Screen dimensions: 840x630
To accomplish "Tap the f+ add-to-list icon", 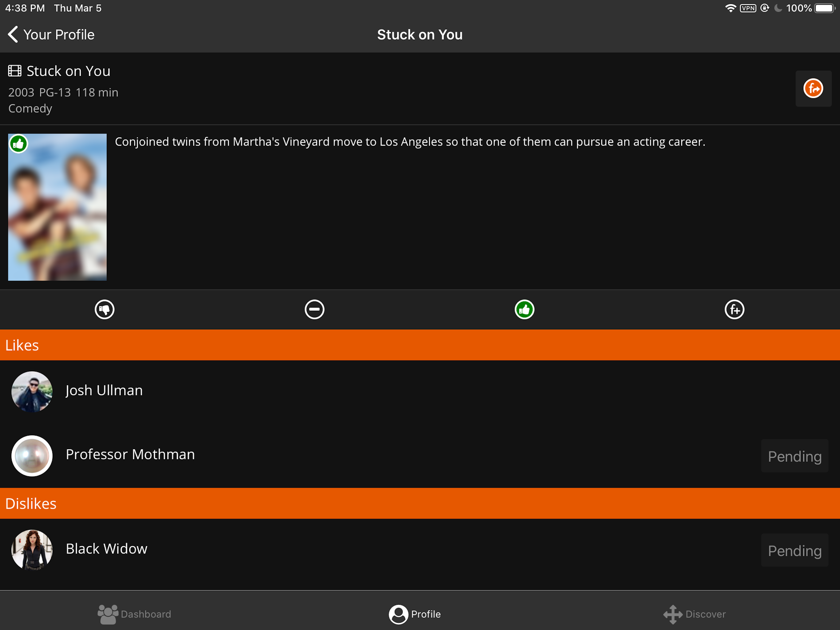I will (x=735, y=309).
